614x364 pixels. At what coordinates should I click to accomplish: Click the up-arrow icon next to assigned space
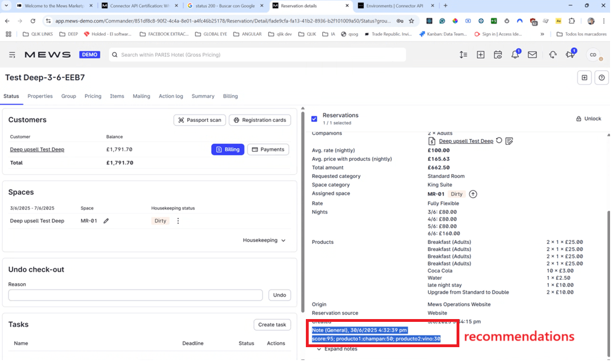coord(473,194)
